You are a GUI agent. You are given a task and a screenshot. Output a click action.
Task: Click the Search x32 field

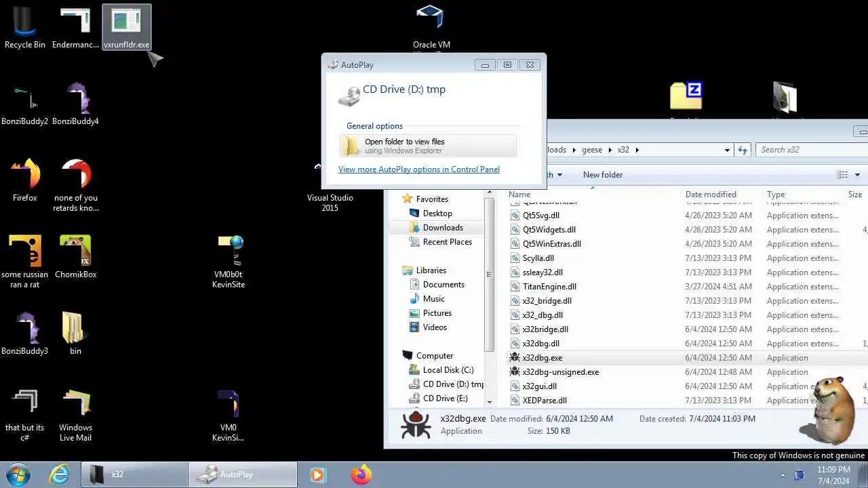[x=812, y=150]
